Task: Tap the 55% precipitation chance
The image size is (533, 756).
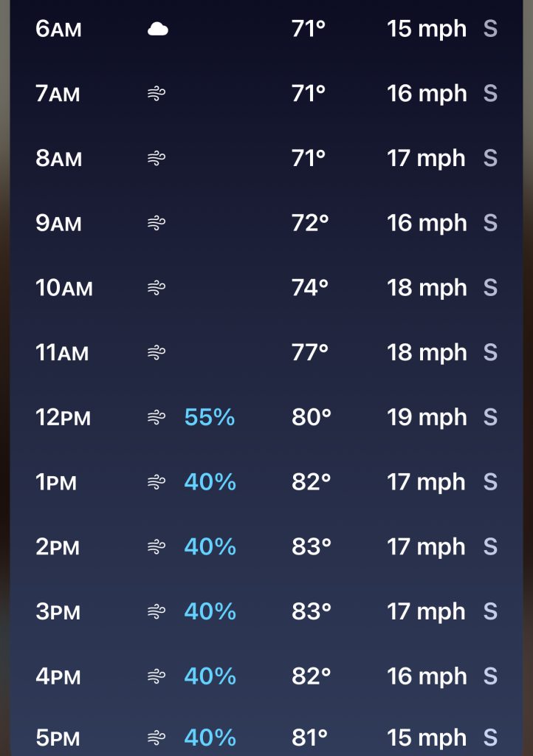Action: pos(210,418)
